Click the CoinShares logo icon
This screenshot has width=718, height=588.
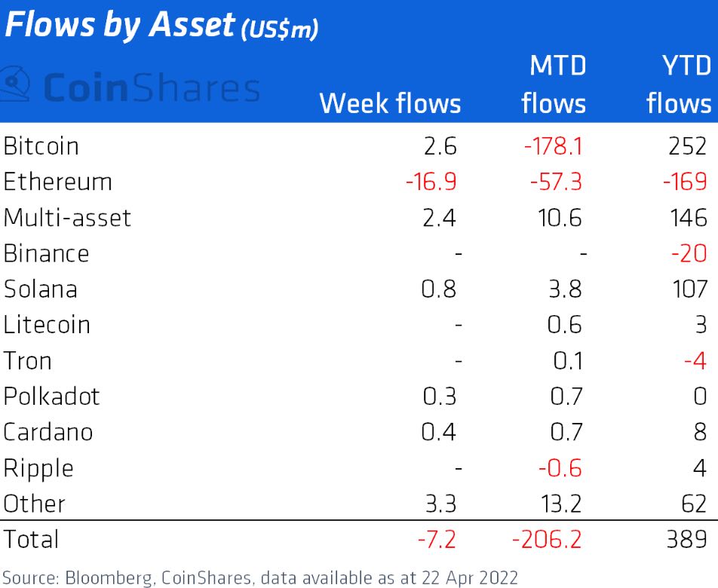tap(14, 84)
